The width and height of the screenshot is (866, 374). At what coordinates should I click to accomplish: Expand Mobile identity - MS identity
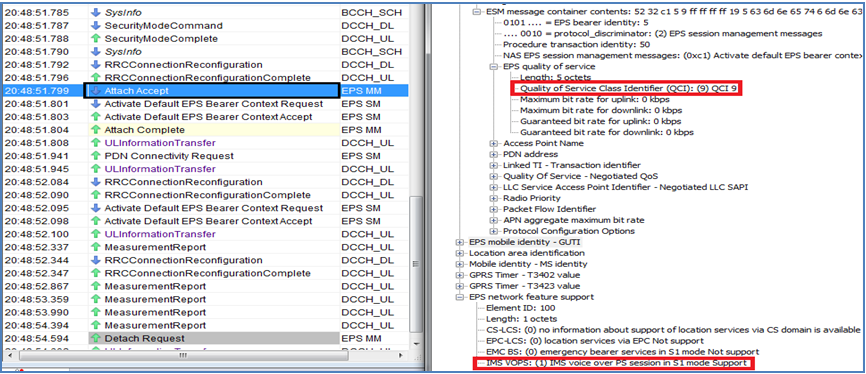460,264
